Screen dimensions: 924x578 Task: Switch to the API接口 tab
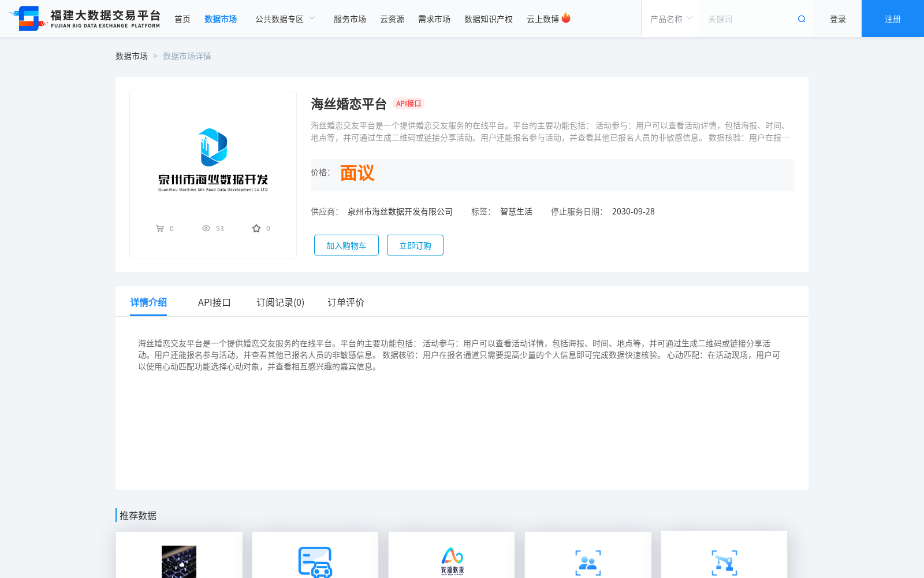pos(214,302)
